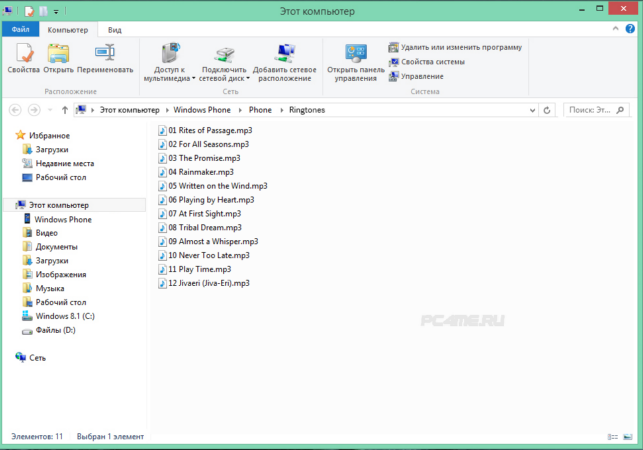Click quick access New folder icon in title bar
Viewport: 643px width, 450px height.
click(x=43, y=11)
